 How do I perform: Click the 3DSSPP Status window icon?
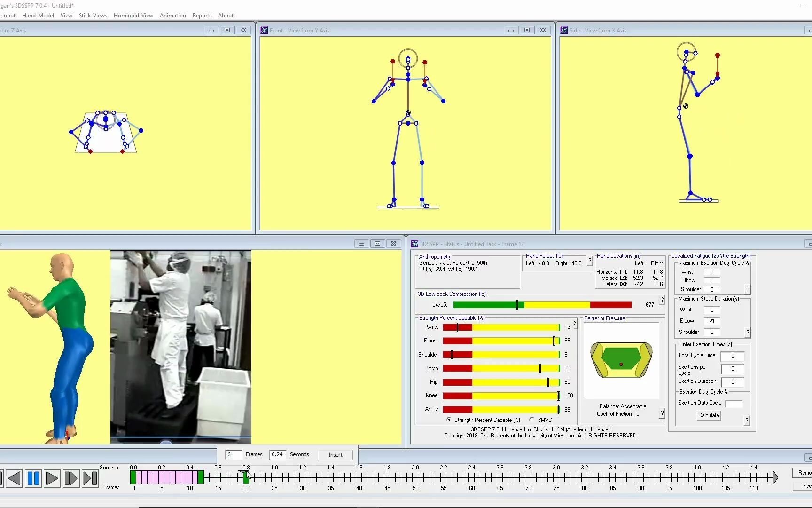pos(414,244)
